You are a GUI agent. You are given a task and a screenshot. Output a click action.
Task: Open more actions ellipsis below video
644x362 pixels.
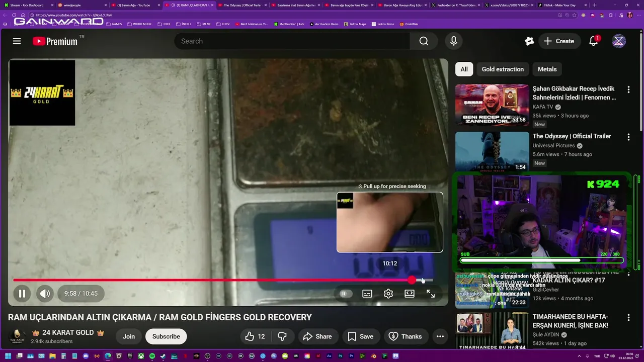[440, 336]
